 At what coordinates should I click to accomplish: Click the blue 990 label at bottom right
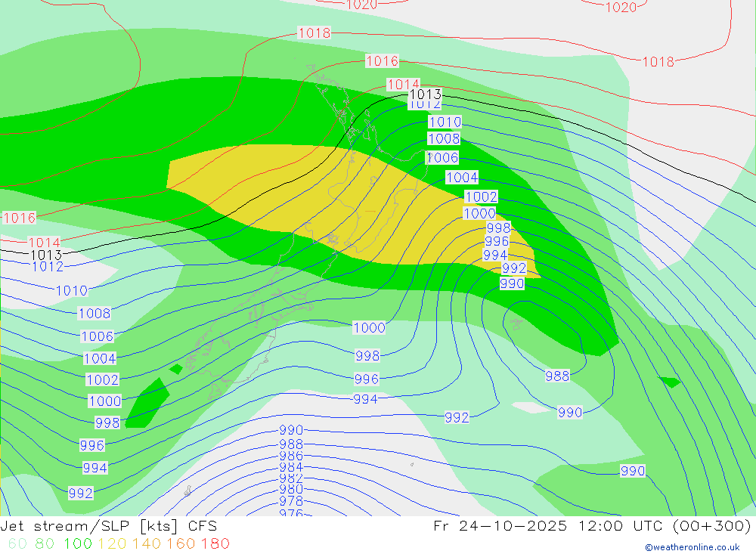[633, 471]
